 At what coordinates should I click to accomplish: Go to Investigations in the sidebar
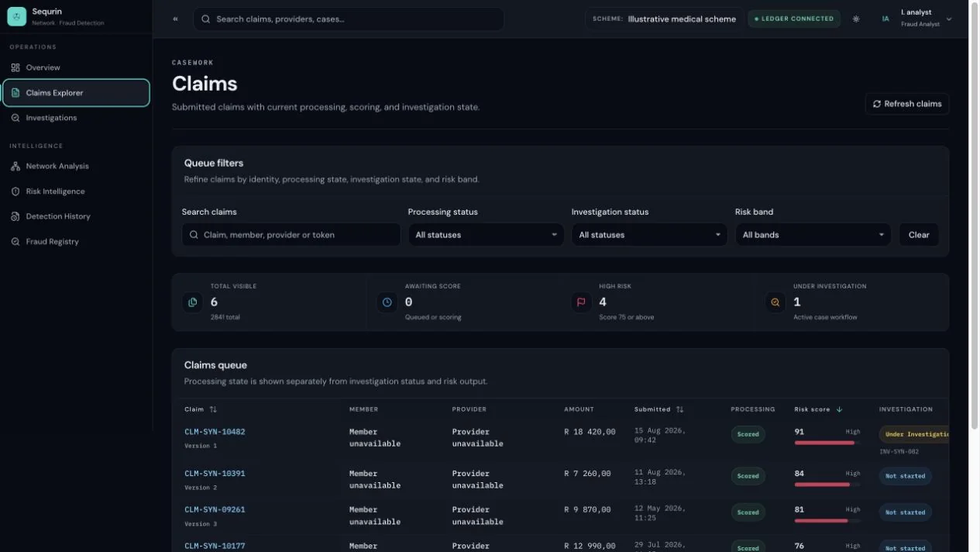76,118
